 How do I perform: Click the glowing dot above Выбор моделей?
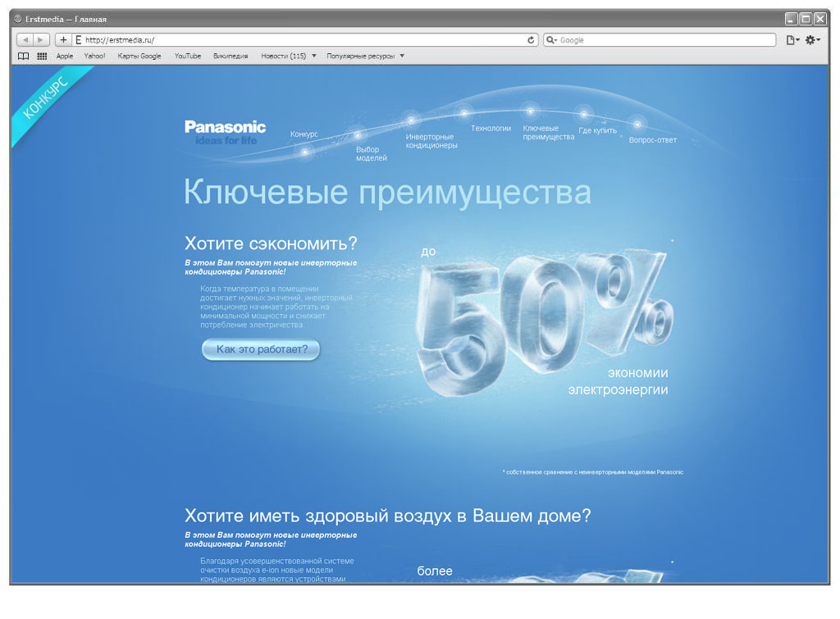click(358, 135)
